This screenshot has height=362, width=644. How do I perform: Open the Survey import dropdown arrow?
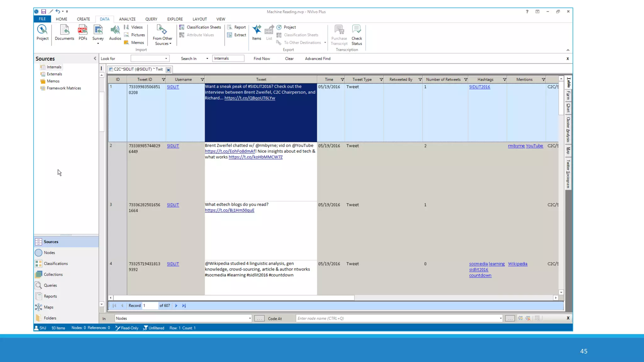98,43
